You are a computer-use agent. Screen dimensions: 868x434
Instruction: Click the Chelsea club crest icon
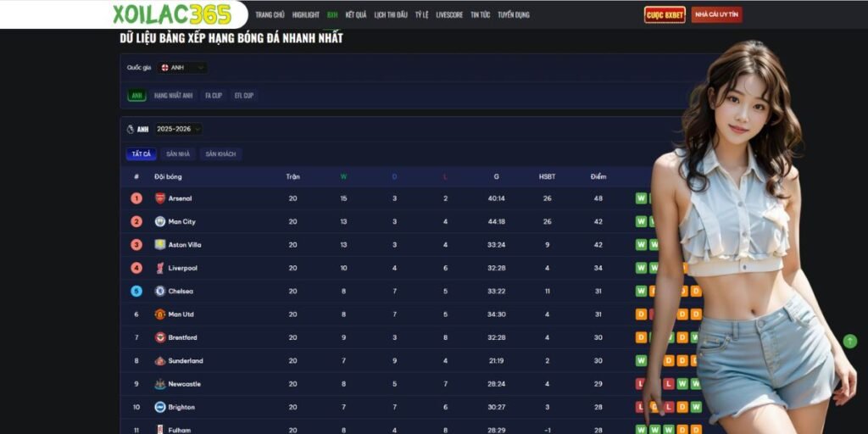coord(159,291)
